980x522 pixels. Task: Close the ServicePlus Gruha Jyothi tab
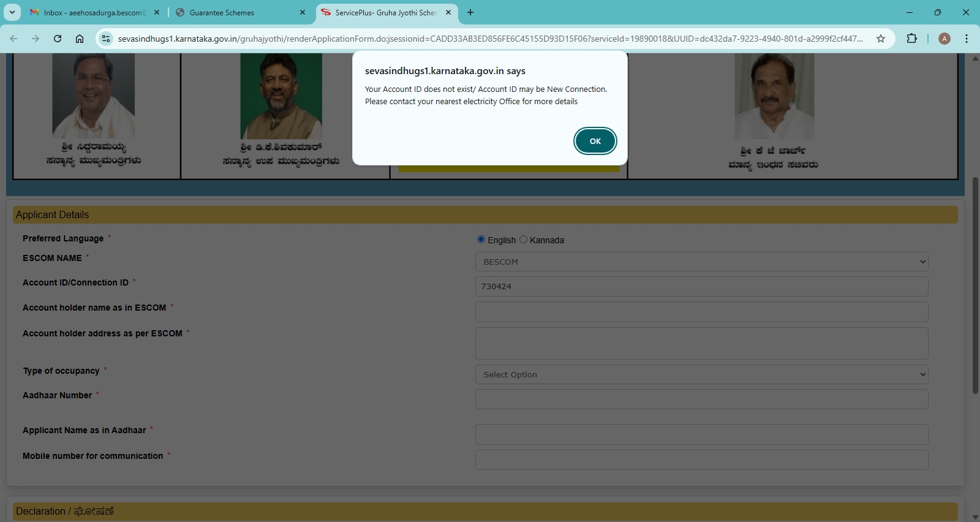pyautogui.click(x=448, y=12)
